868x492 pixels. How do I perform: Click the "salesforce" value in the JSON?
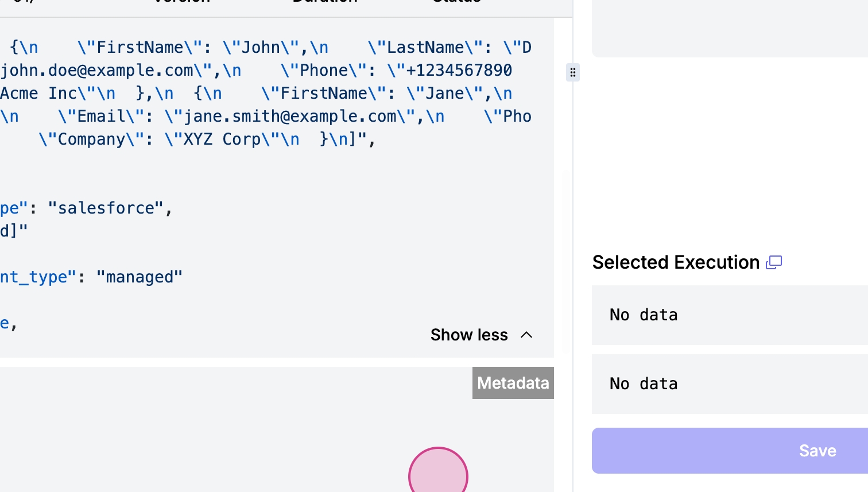coord(106,208)
